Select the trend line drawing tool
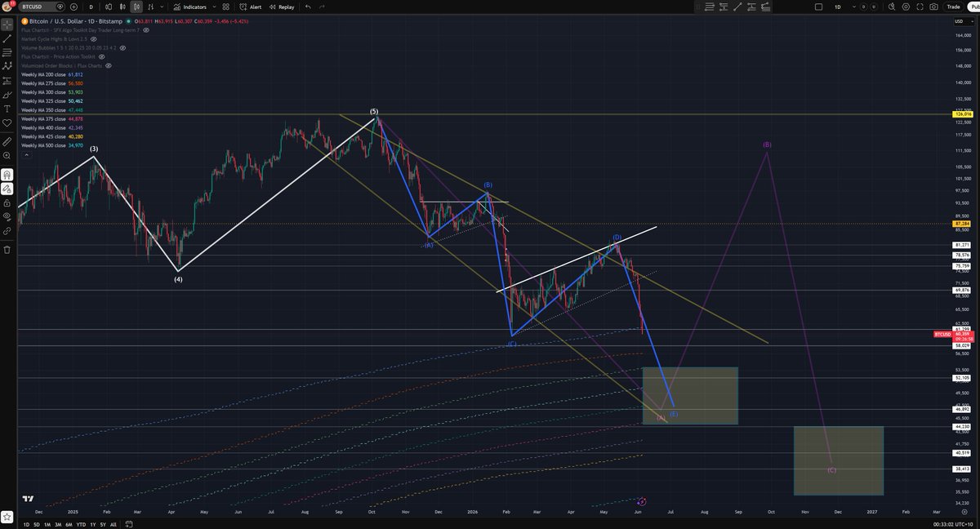This screenshot has height=529, width=980. (x=7, y=38)
